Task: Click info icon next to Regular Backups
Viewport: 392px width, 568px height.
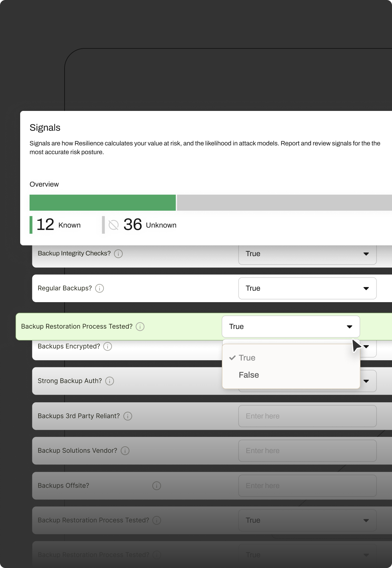Action: 100,288
